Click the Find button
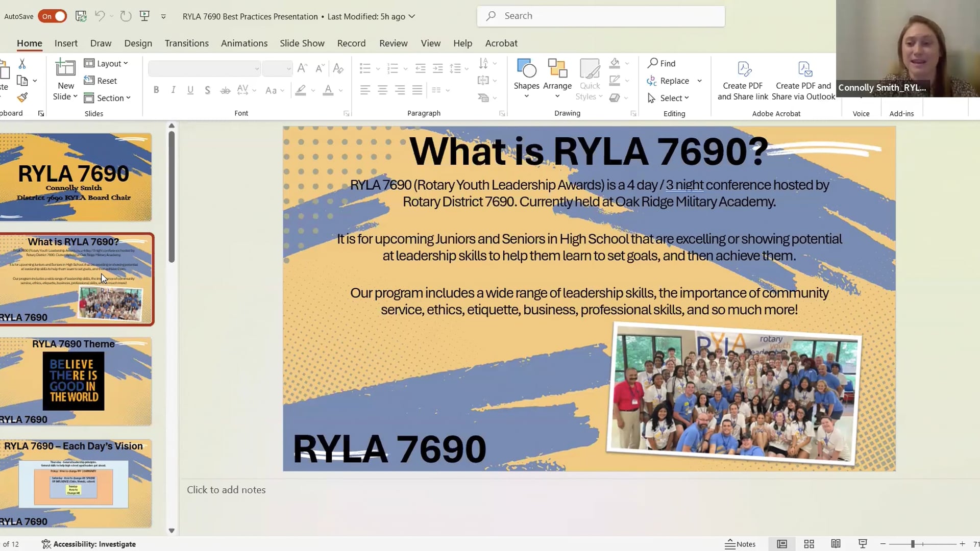The height and width of the screenshot is (551, 980). pyautogui.click(x=661, y=63)
